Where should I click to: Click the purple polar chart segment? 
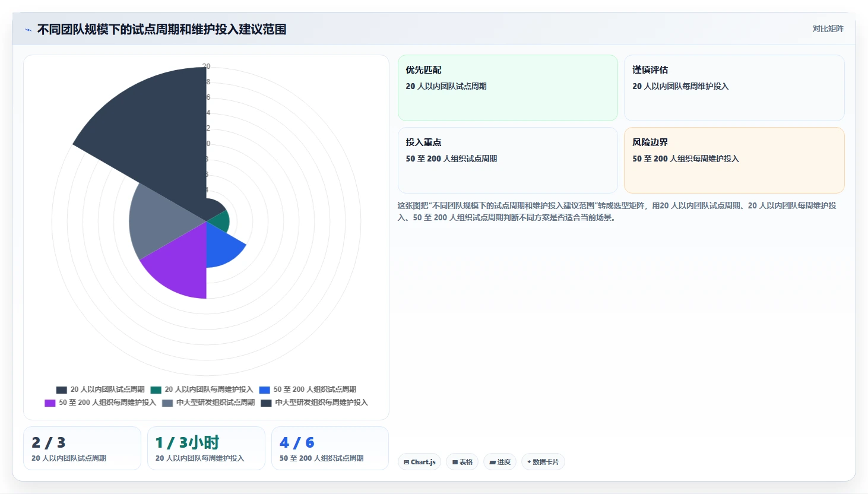click(x=181, y=264)
